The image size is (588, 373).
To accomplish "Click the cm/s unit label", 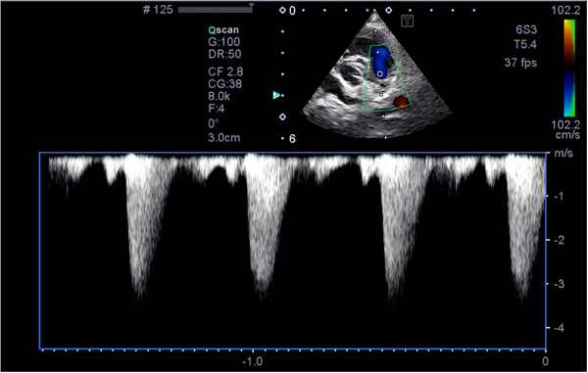I will coord(567,134).
